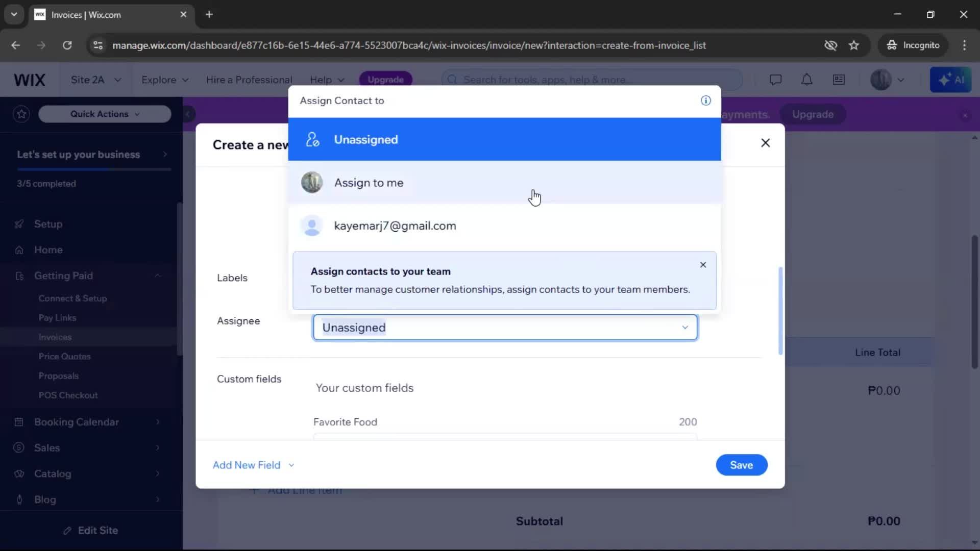Expand the Explore menu
This screenshot has width=980, height=551.
(x=165, y=80)
